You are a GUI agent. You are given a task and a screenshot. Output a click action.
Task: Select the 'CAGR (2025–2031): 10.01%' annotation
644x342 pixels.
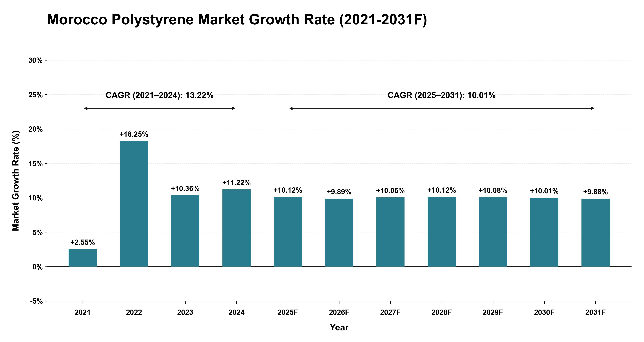[442, 95]
